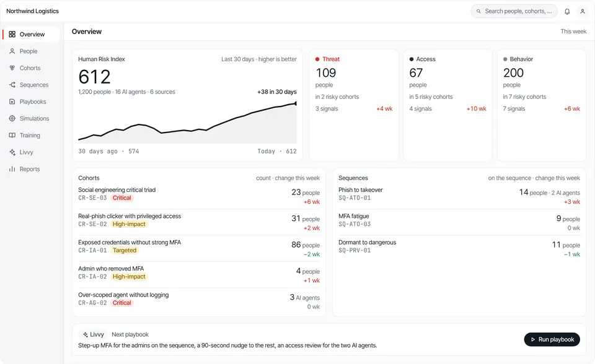The width and height of the screenshot is (595, 364).
Task: Click the SQ-PRV-01 sequence code
Action: 355,250
